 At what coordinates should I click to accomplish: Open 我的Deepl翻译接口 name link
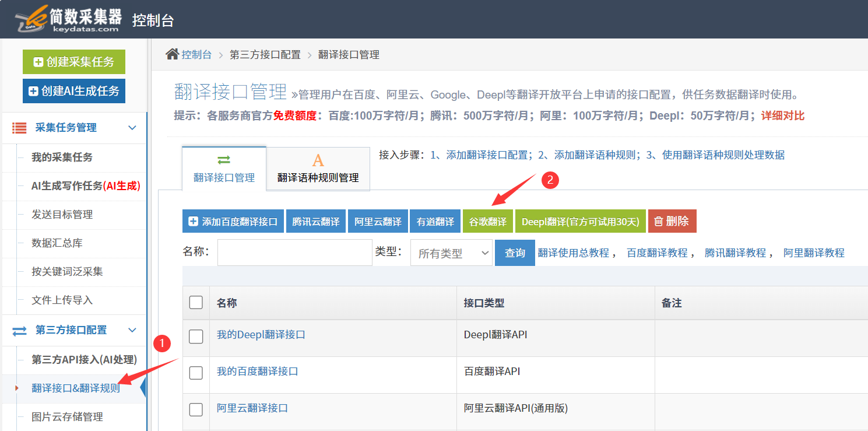tap(261, 335)
